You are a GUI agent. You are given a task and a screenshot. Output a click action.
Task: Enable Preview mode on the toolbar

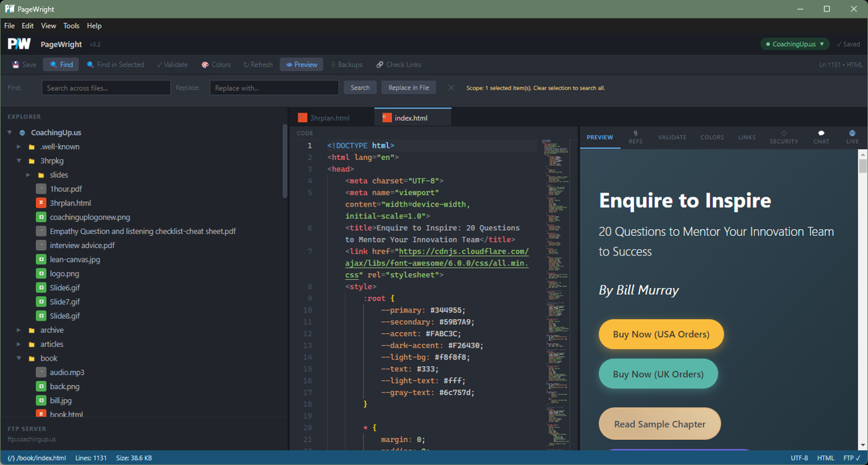click(301, 64)
